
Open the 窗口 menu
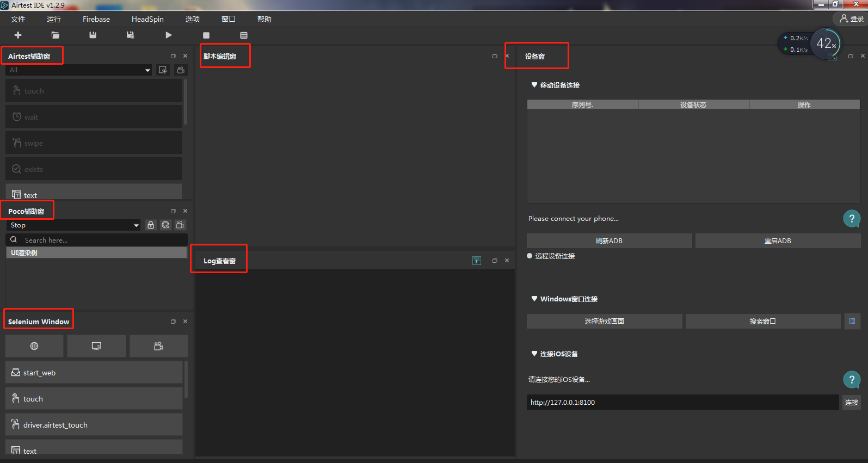[229, 19]
